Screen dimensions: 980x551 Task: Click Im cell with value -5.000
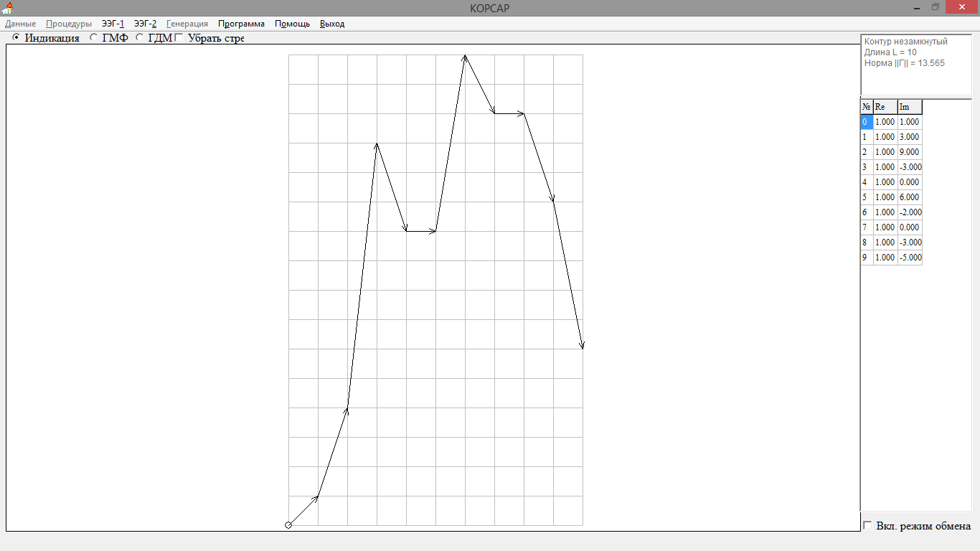click(x=910, y=258)
